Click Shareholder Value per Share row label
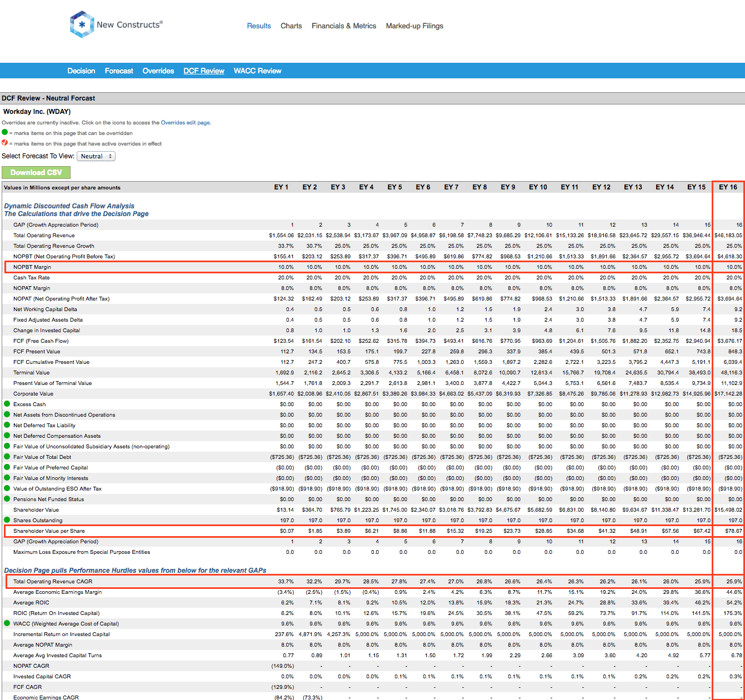 [x=49, y=531]
